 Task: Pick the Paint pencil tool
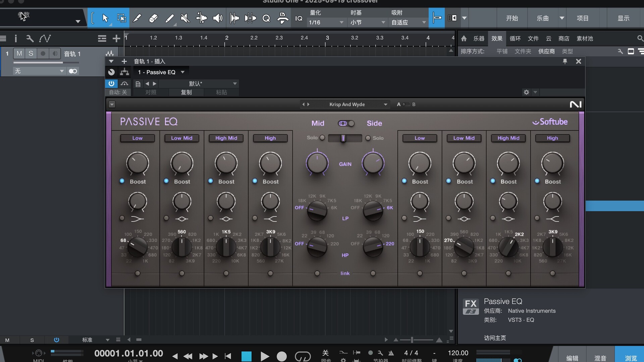tap(170, 18)
